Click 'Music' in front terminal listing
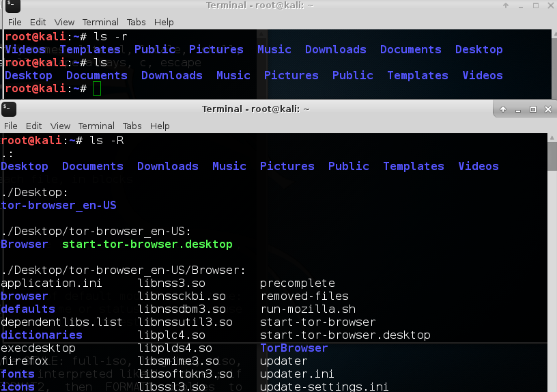This screenshot has height=392, width=557. tap(229, 167)
